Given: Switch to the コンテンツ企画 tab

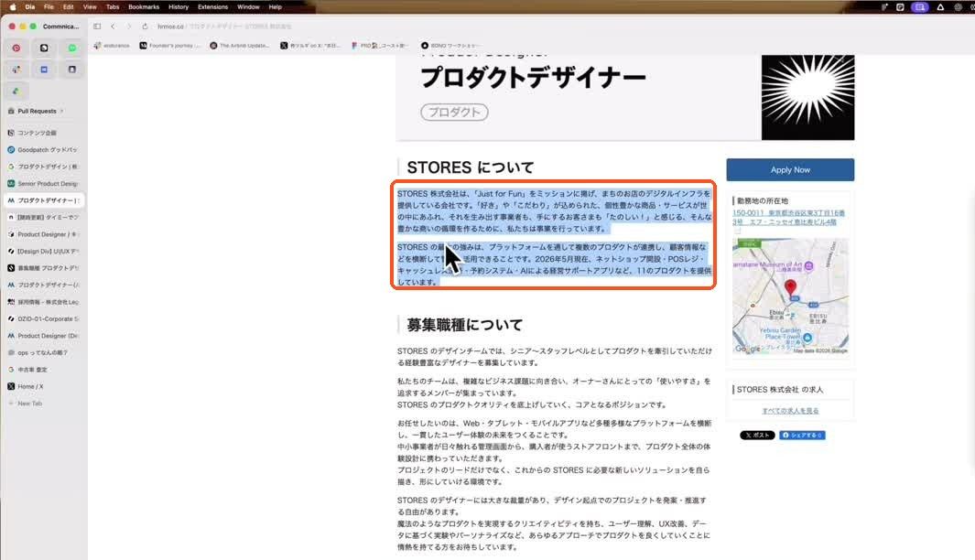Looking at the screenshot, I should pyautogui.click(x=44, y=133).
